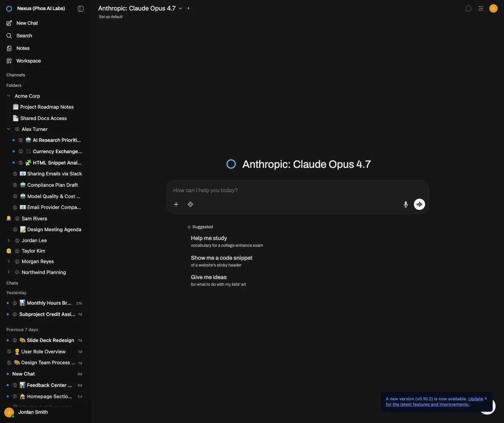Open user avatar menu in top right
The width and height of the screenshot is (504, 423).
pyautogui.click(x=493, y=8)
